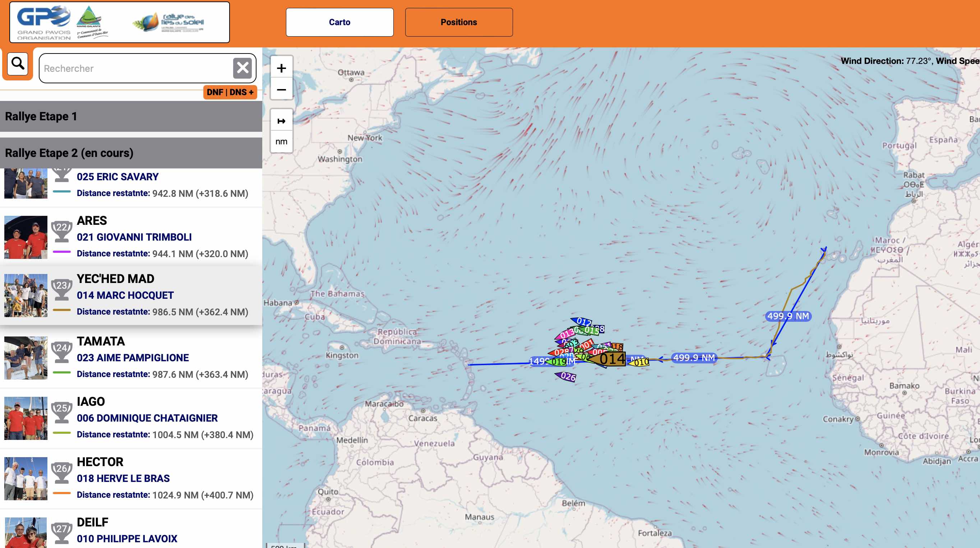This screenshot has height=548, width=980.
Task: Switch to the Carto tab
Action: [339, 22]
